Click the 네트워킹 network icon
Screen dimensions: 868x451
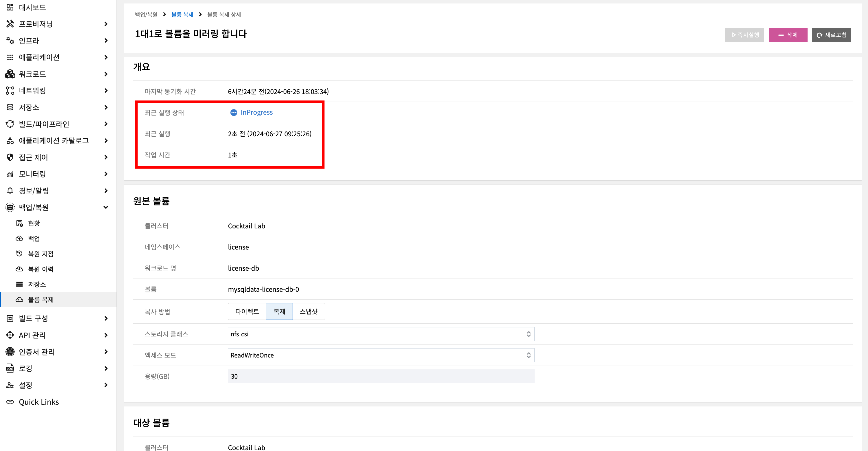(x=10, y=90)
